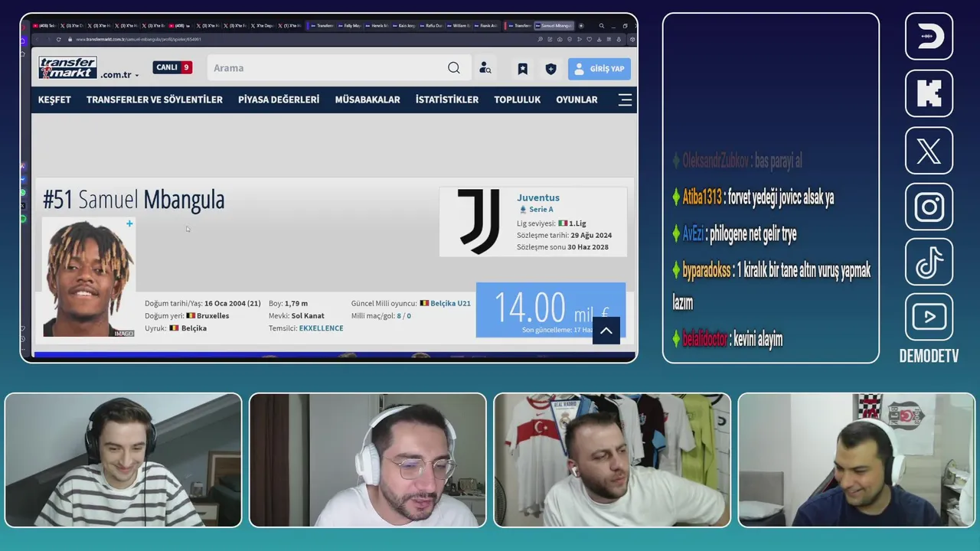Switch to the Kaio Jorge browser tab
The width and height of the screenshot is (980, 551).
pos(403,25)
